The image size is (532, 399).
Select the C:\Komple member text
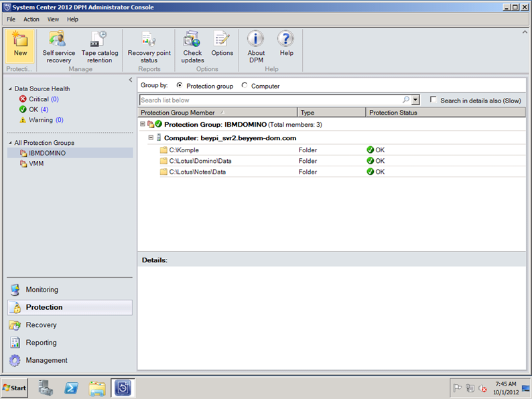(x=184, y=150)
